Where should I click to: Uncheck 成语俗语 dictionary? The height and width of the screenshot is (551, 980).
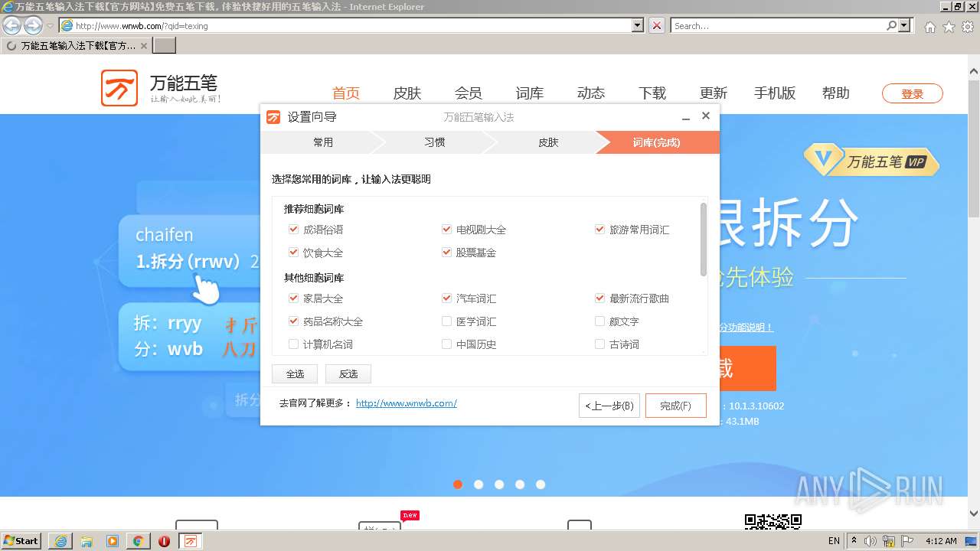coord(293,230)
